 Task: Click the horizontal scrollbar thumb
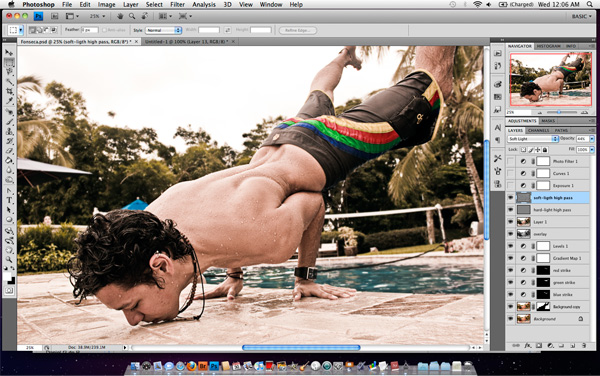point(301,347)
